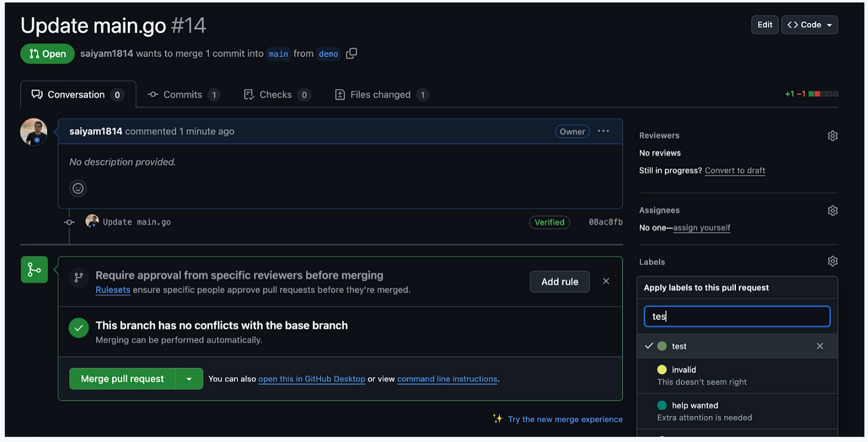This screenshot has height=442, width=868.
Task: Click the green merge status icon
Action: [34, 270]
